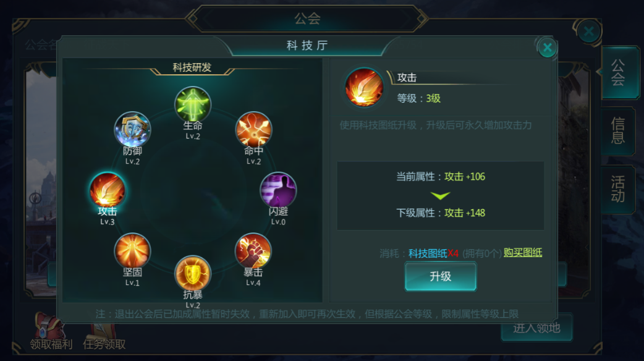Close the 科技厅 tech hall dialog
This screenshot has width=644, height=361.
[x=547, y=48]
